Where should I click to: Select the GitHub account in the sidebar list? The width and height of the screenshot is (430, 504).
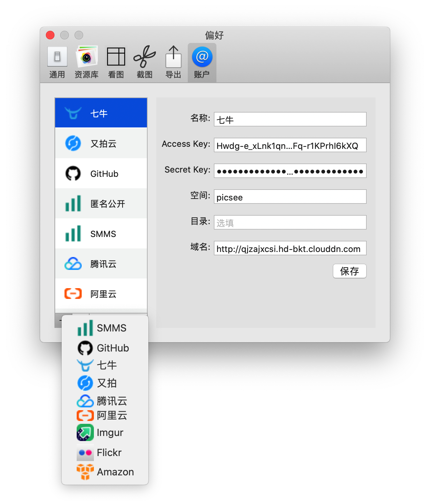coord(101,173)
